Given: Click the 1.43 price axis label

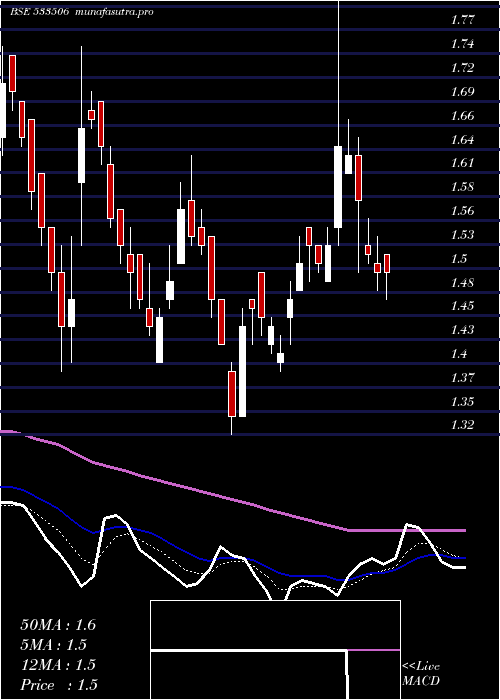Looking at the screenshot, I should pos(462,330).
